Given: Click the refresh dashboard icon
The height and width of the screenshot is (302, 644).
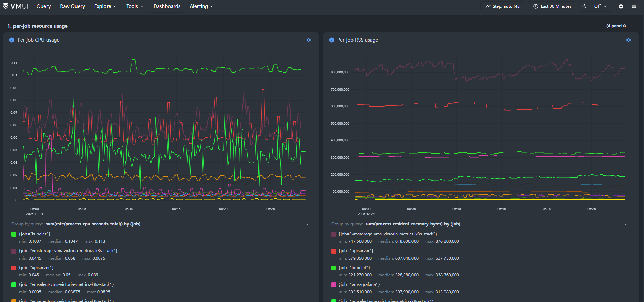Looking at the screenshot, I should click(x=584, y=6).
